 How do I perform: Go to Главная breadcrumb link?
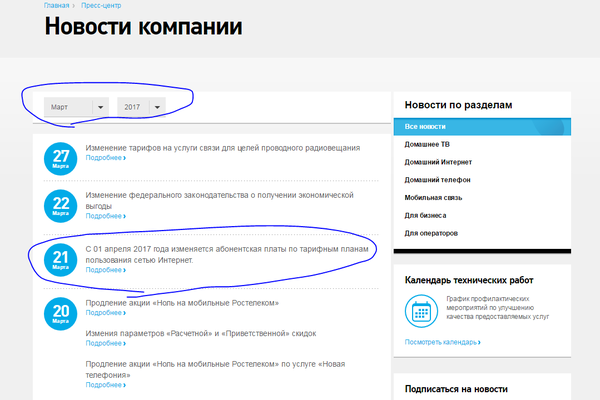click(57, 5)
